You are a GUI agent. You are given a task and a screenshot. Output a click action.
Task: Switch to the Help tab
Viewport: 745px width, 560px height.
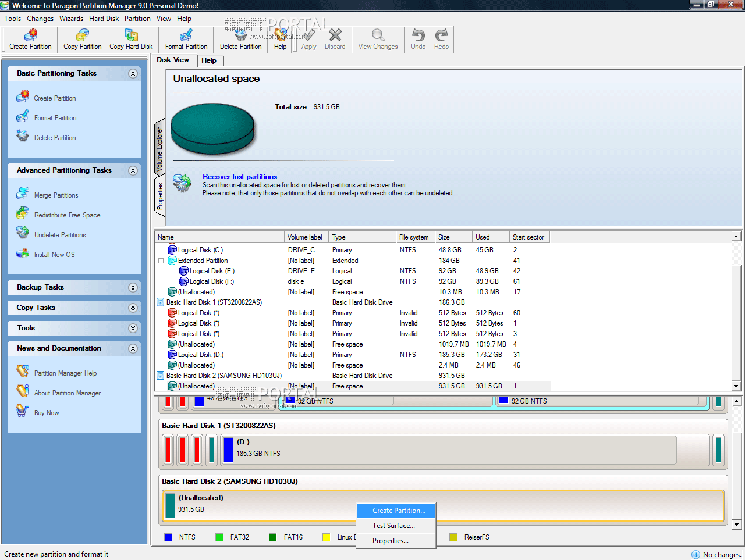[x=209, y=60]
